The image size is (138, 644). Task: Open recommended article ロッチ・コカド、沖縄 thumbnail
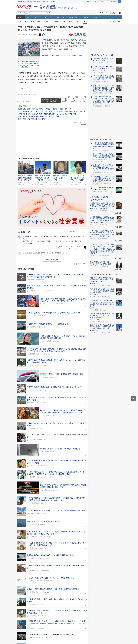point(78,168)
